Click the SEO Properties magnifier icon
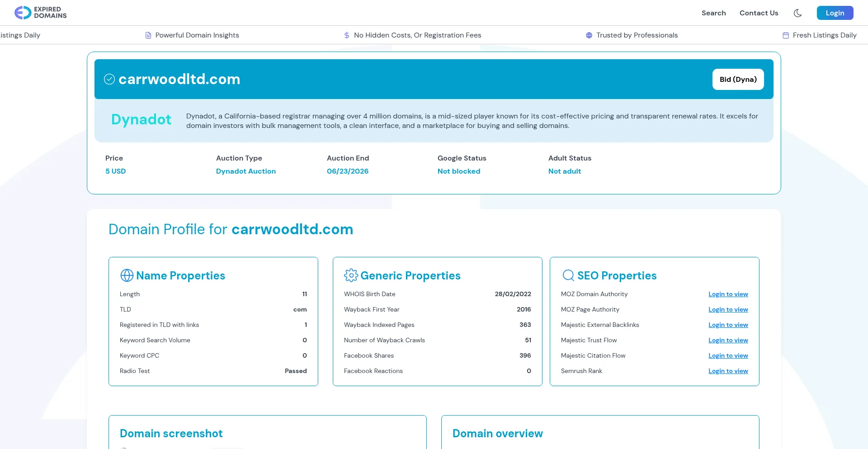Image resolution: width=868 pixels, height=449 pixels. [x=568, y=275]
